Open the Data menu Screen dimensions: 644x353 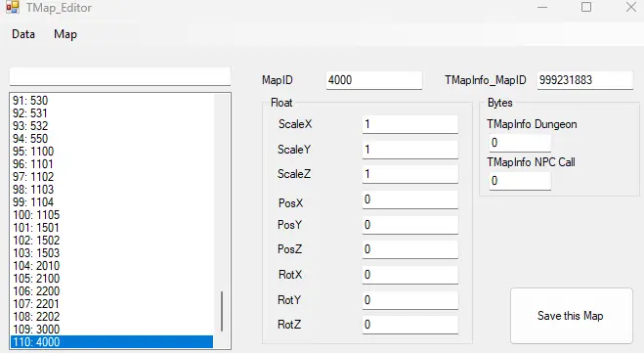pos(23,34)
